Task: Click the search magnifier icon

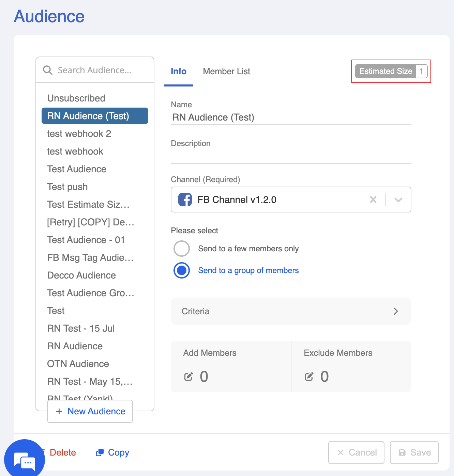Action: click(x=48, y=70)
